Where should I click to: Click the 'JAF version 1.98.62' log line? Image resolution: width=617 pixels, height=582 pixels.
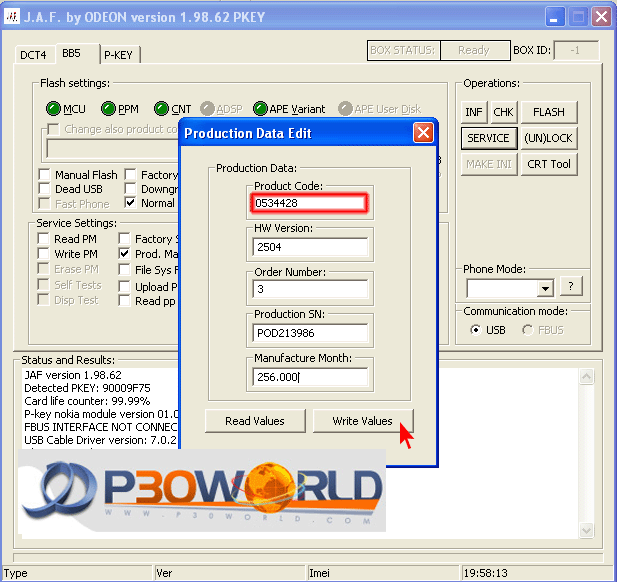[73, 375]
